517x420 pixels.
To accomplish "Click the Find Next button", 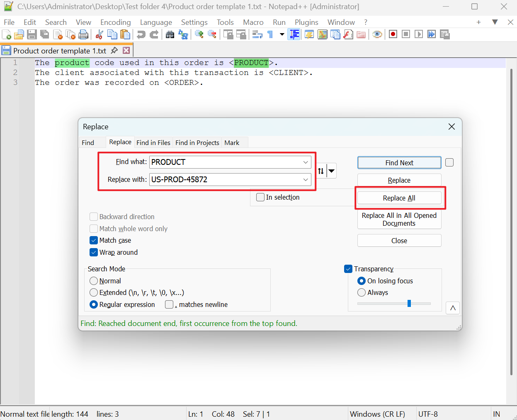I will (399, 163).
